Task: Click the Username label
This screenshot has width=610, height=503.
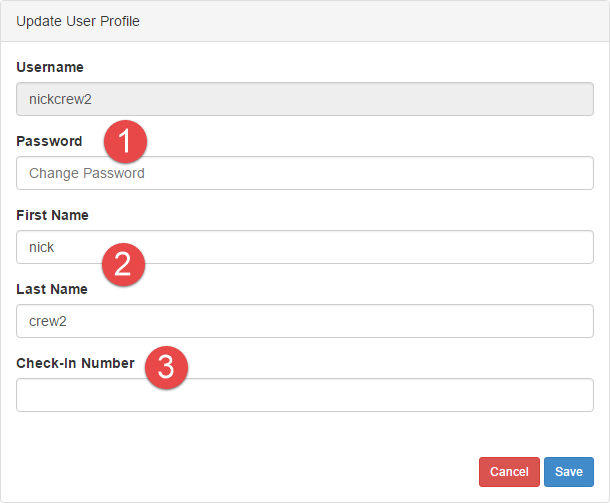Action: pos(50,67)
